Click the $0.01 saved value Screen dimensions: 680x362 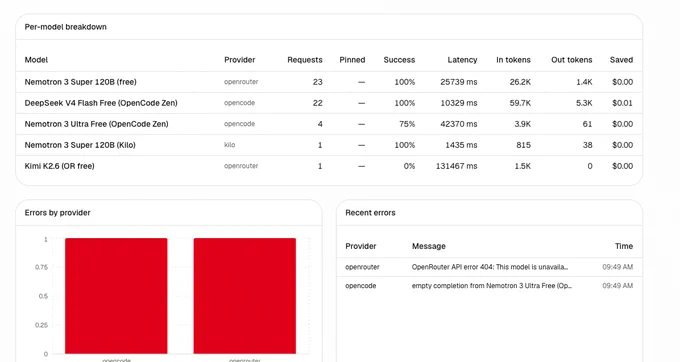(622, 103)
